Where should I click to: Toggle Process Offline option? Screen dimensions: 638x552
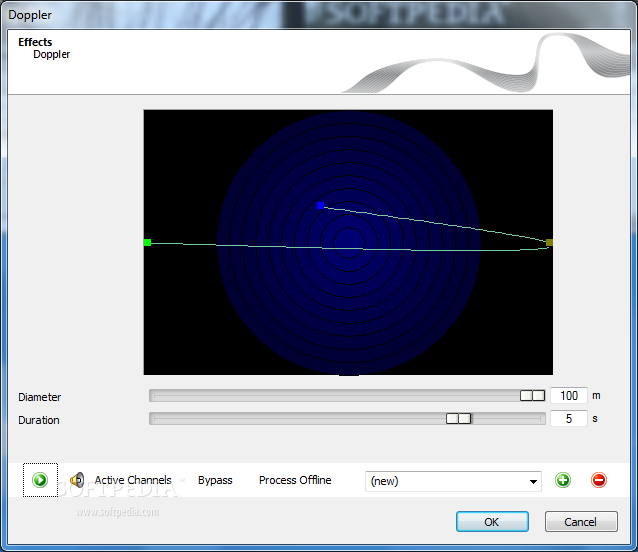click(295, 480)
